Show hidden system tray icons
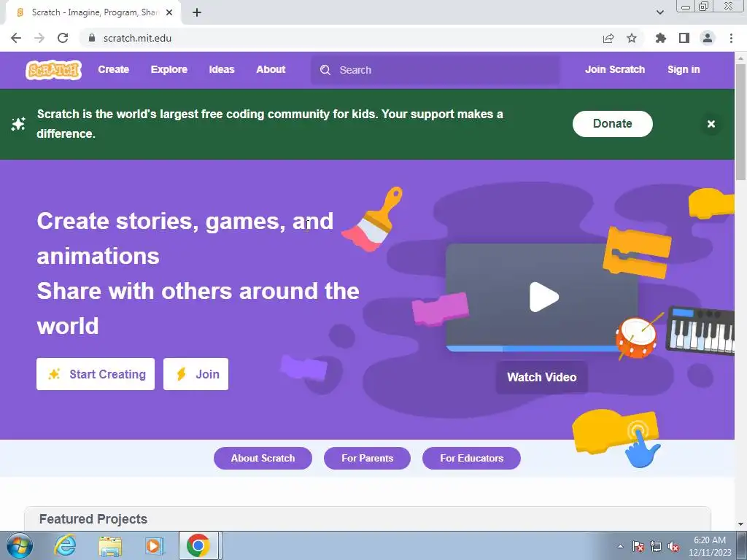 pyautogui.click(x=620, y=547)
